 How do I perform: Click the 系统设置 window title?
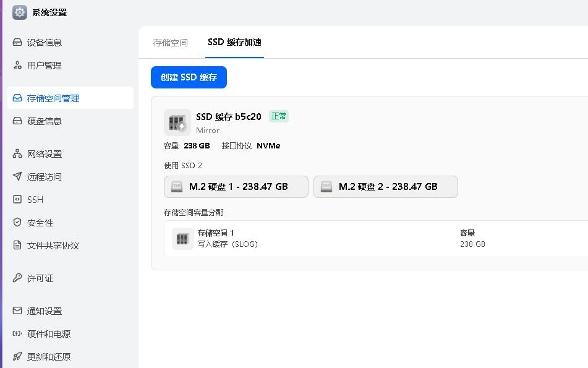click(x=49, y=12)
